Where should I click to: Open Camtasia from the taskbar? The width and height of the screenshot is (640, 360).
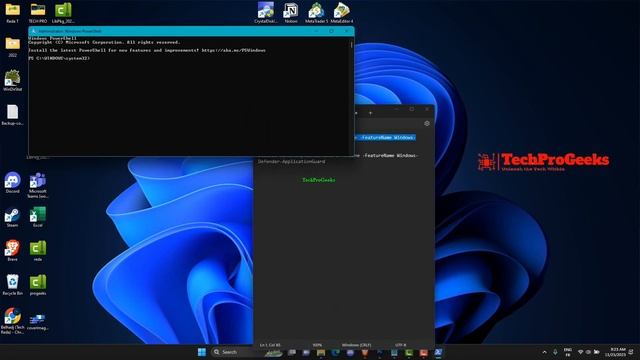[x=409, y=352]
